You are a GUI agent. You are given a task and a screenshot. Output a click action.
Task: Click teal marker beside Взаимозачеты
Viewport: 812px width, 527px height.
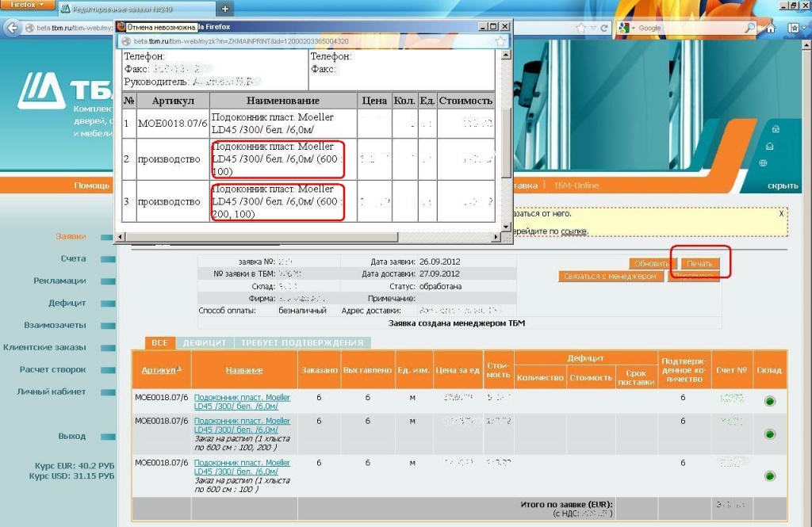tap(108, 327)
